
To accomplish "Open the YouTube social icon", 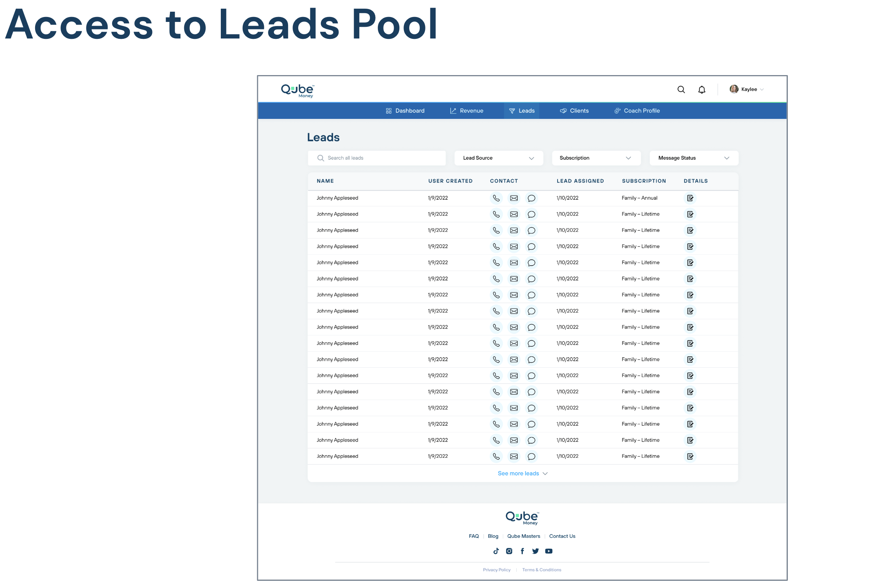I will click(x=549, y=551).
